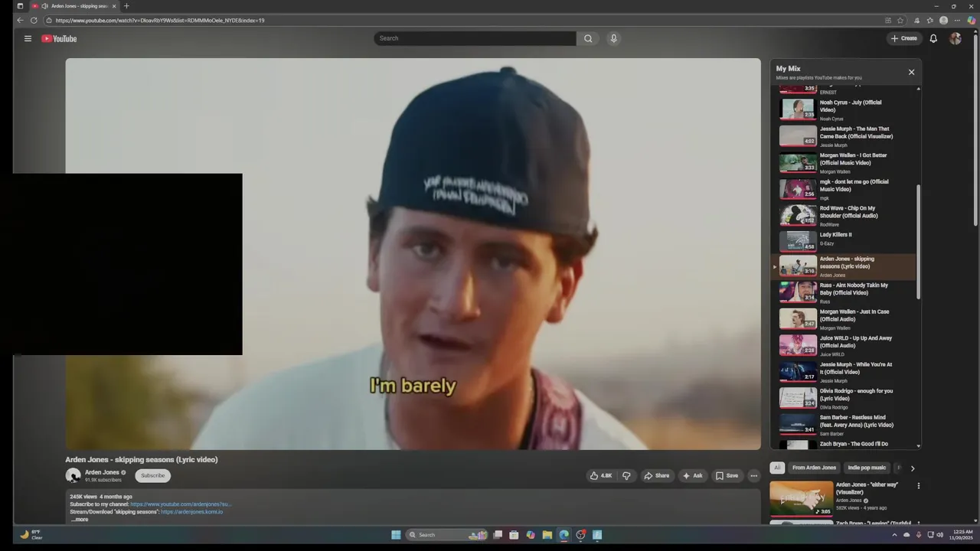Open YouTube notifications bell

(x=933, y=38)
